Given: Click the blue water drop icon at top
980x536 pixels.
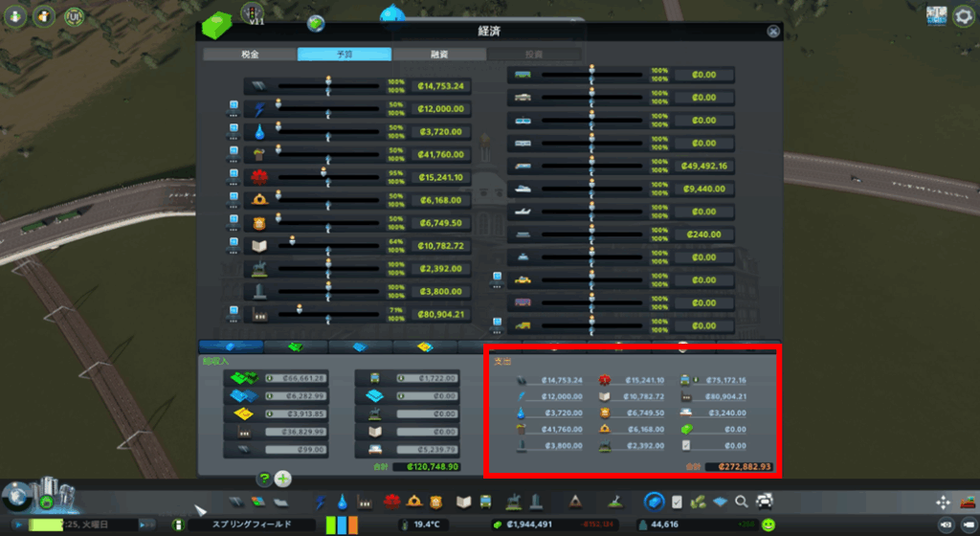Looking at the screenshot, I should [392, 13].
